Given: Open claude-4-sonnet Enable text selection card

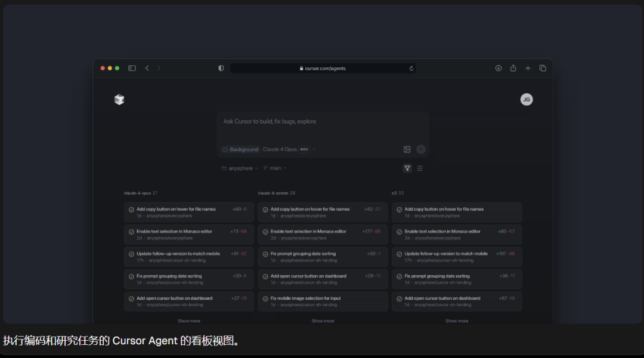Looking at the screenshot, I should coord(323,235).
